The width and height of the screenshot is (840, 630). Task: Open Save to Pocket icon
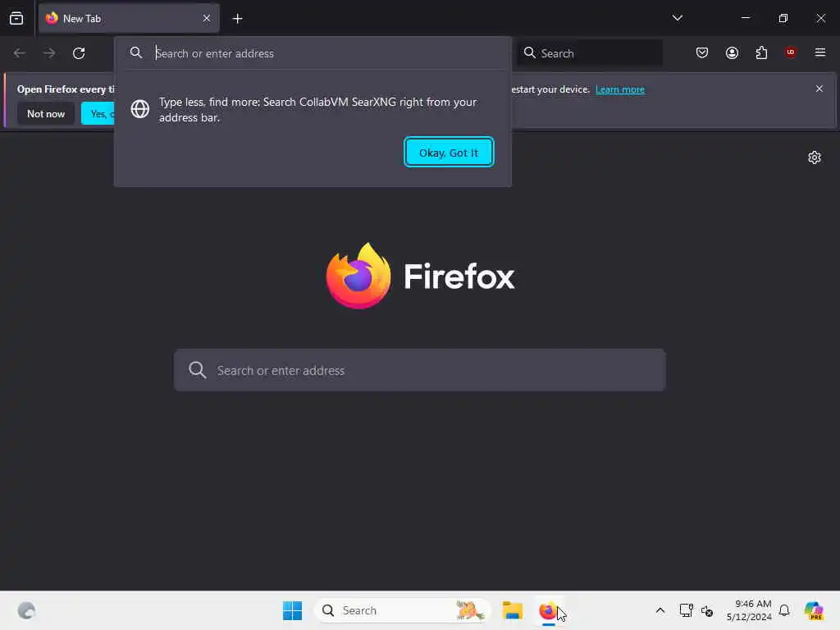702,52
